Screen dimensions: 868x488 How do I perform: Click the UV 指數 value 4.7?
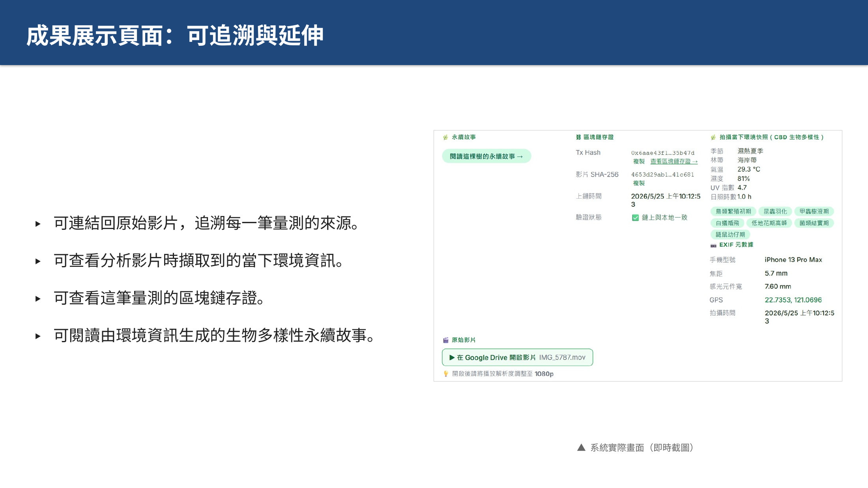pos(742,188)
